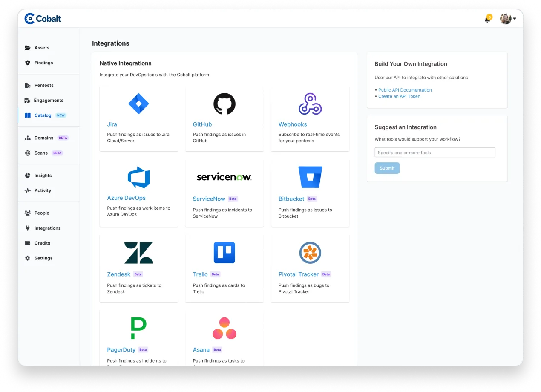Open the ServiceNow title link
This screenshot has width=541, height=392.
coord(209,199)
